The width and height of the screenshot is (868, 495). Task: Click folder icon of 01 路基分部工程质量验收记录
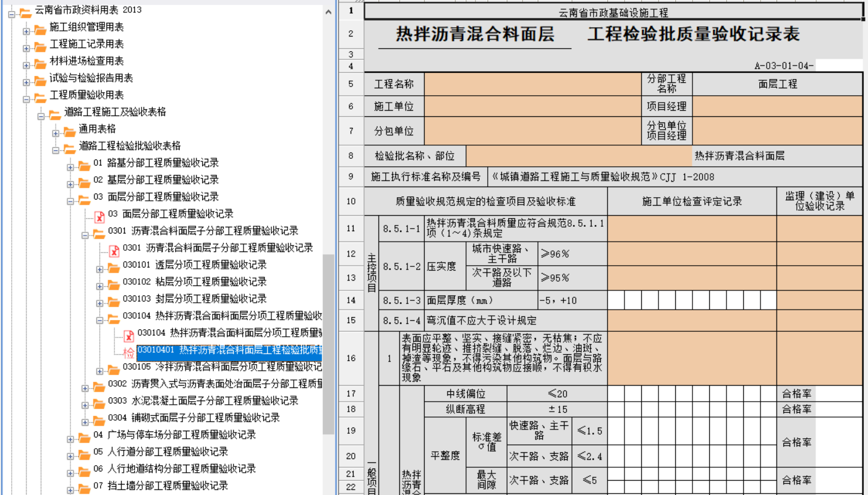[84, 164]
